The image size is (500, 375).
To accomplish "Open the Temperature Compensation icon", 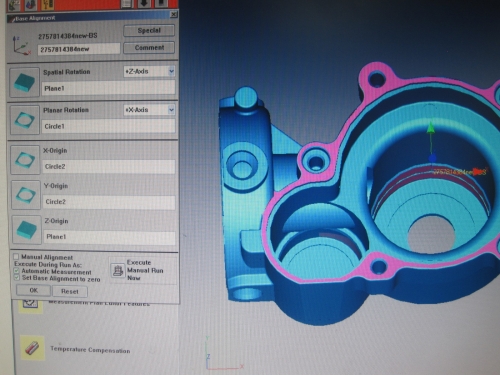I will click(x=32, y=348).
